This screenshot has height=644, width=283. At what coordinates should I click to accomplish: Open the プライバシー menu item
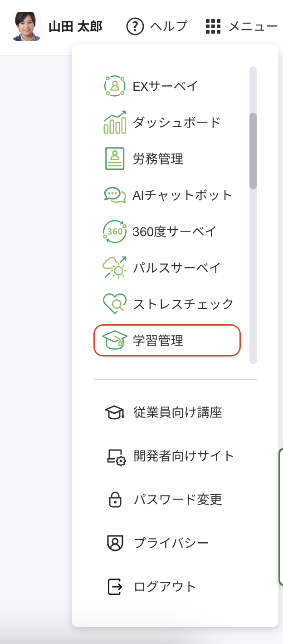[x=171, y=543]
